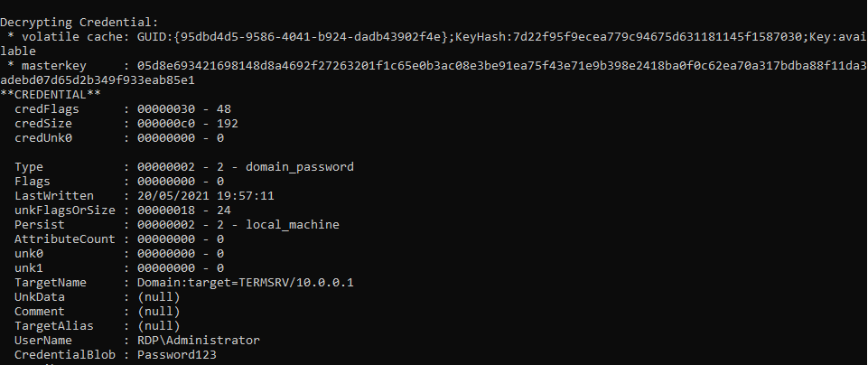This screenshot has height=365, width=868.
Task: Click the UnkData (null) value
Action: click(158, 296)
